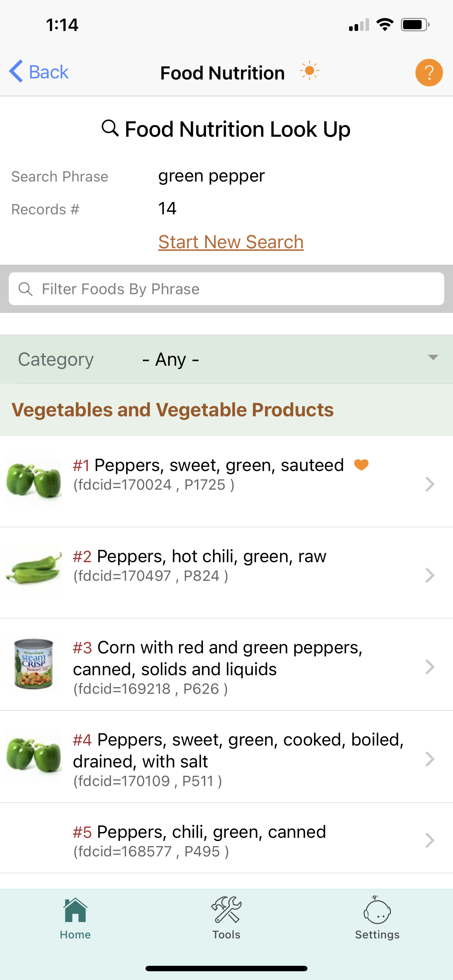Expand details chevron for Peppers, hot chili, green, raw
This screenshot has height=980, width=453.
tap(430, 576)
